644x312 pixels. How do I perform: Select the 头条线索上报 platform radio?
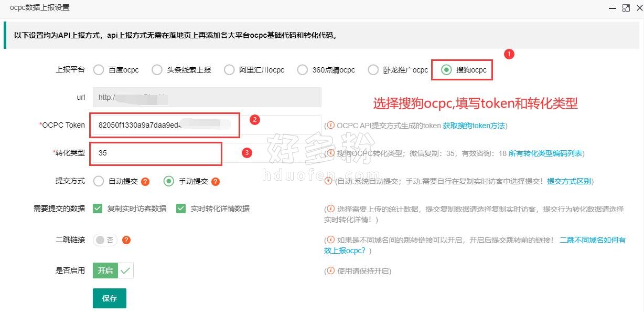157,70
